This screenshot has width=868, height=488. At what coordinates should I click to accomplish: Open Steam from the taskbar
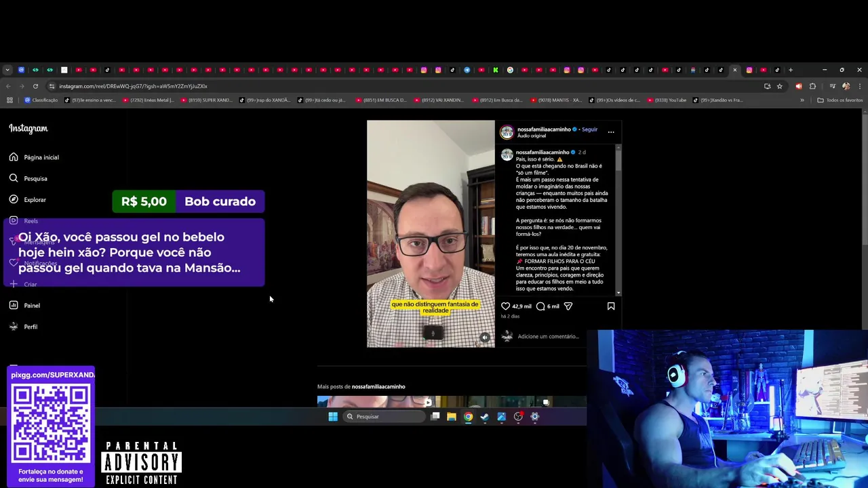click(x=485, y=417)
